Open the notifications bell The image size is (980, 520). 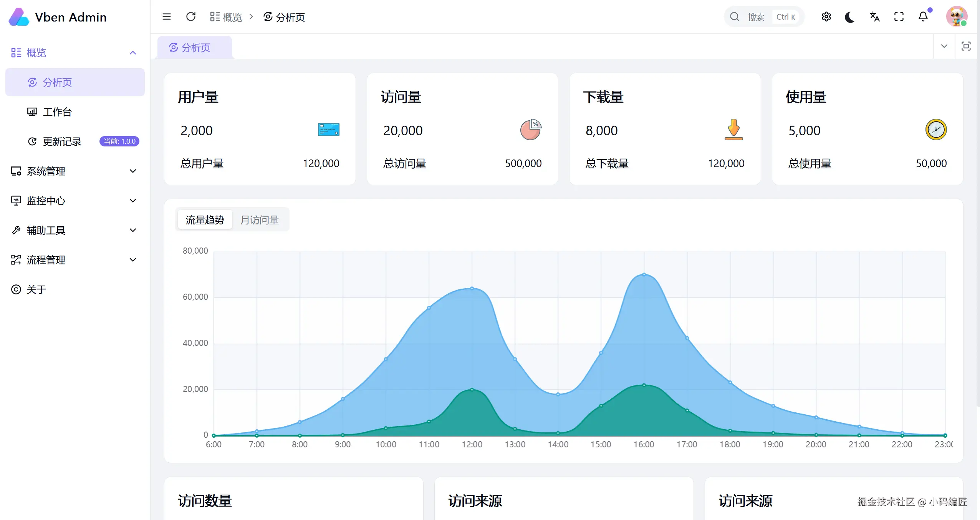tap(923, 17)
